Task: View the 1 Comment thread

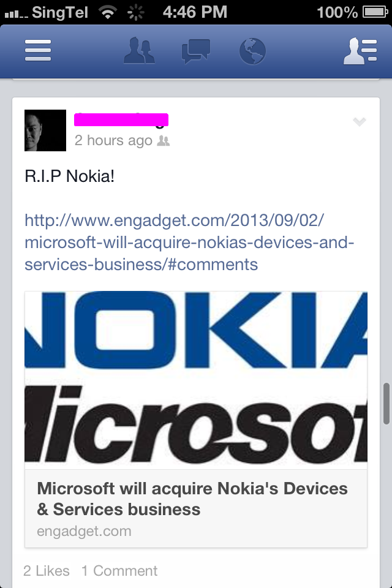Action: tap(119, 571)
